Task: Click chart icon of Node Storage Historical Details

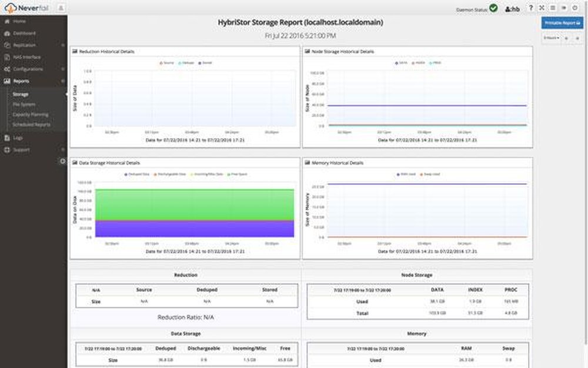Action: [x=307, y=51]
